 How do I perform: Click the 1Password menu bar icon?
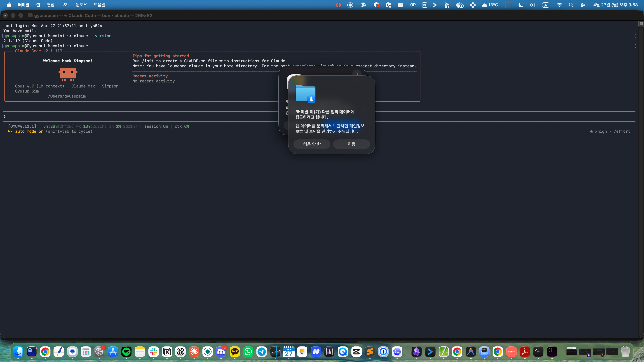pos(473,5)
